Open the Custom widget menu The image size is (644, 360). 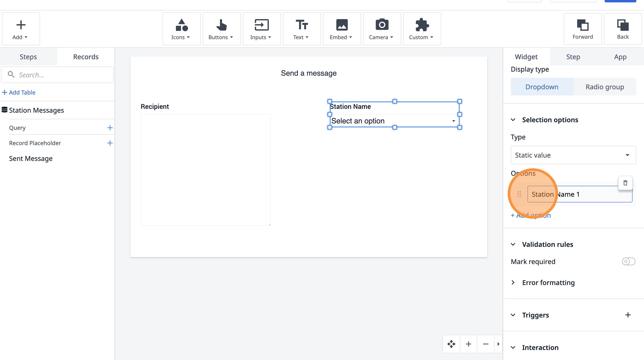click(422, 29)
